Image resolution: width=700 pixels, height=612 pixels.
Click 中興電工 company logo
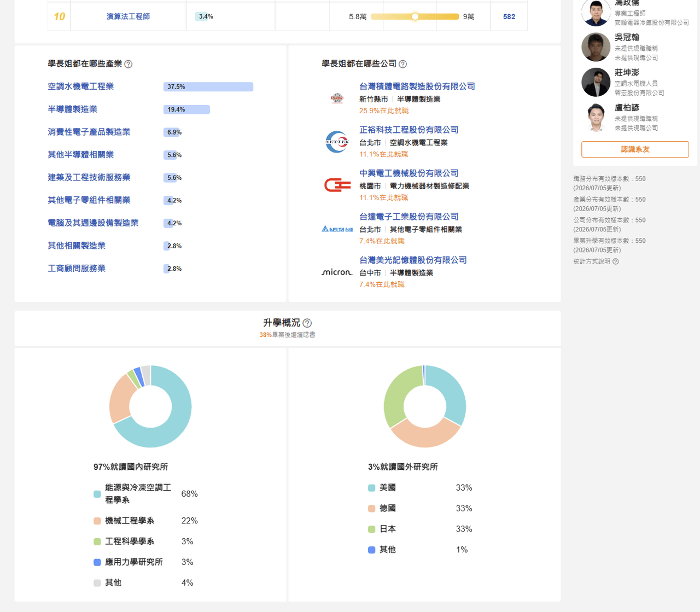tap(337, 185)
